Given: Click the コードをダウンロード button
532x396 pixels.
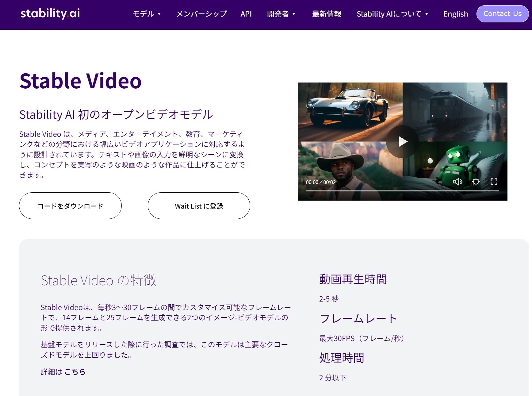Looking at the screenshot, I should coord(70,206).
